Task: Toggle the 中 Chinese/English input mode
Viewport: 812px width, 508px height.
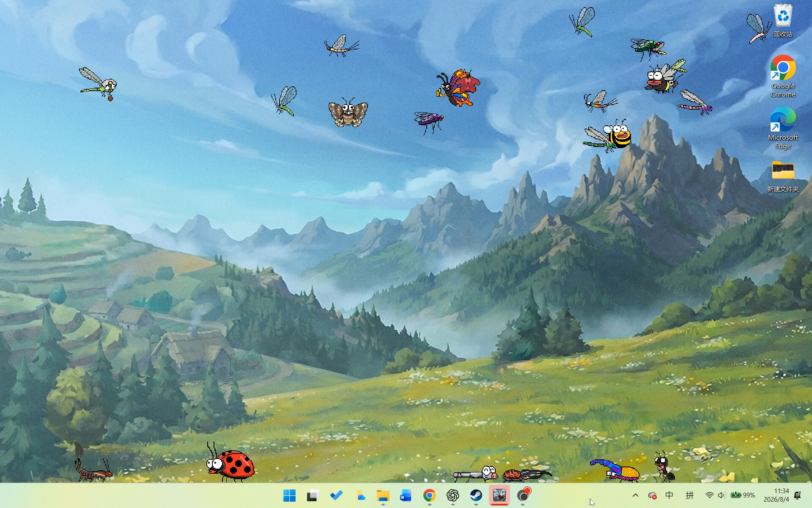Action: [669, 495]
